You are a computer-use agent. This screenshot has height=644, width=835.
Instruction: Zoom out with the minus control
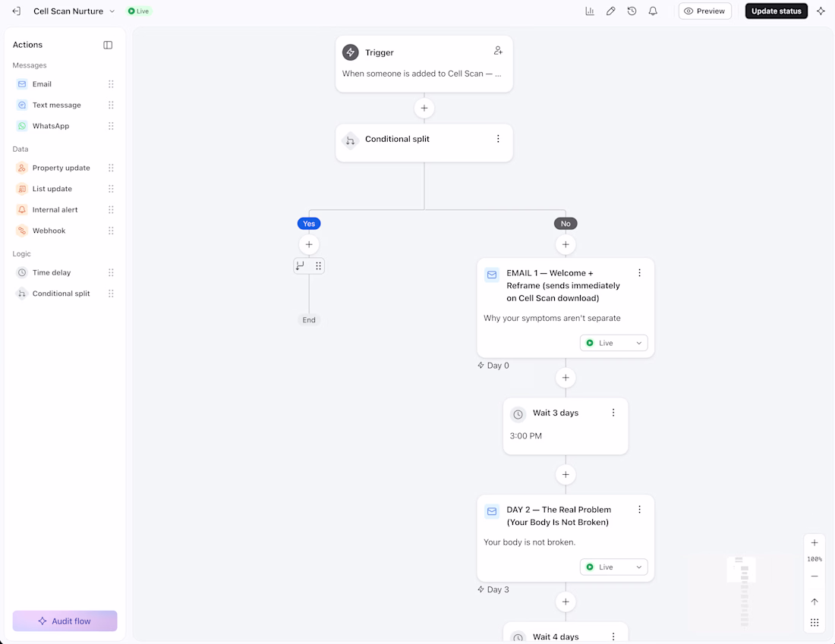click(815, 576)
